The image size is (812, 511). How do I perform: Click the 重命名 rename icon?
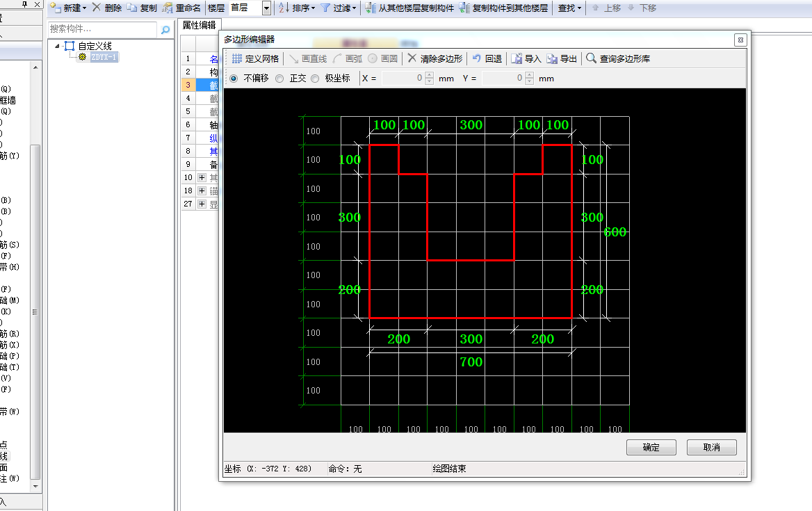(x=168, y=8)
